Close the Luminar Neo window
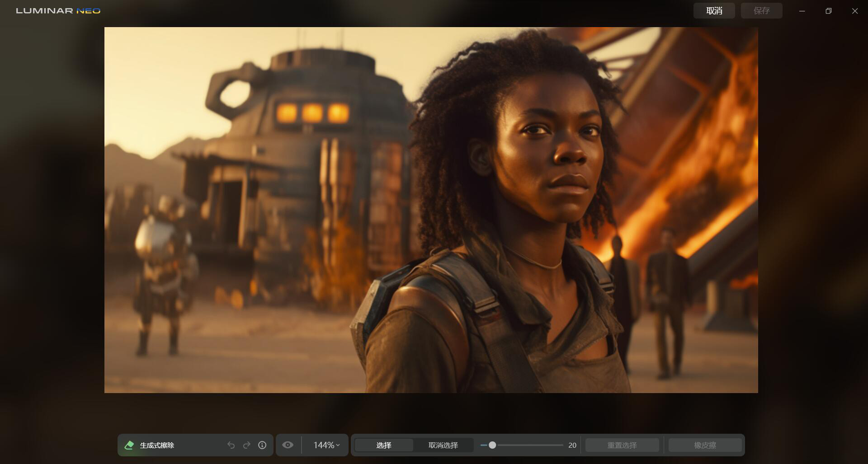Image resolution: width=868 pixels, height=464 pixels. tap(854, 11)
